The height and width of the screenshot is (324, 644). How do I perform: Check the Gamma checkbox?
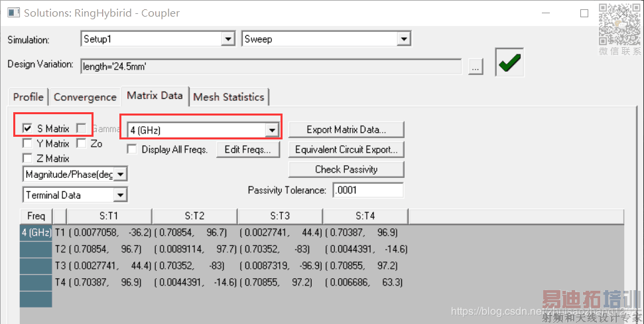[x=82, y=128]
